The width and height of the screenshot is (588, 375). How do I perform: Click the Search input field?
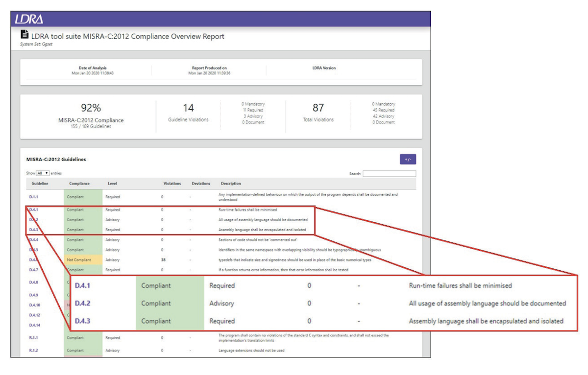coord(389,174)
